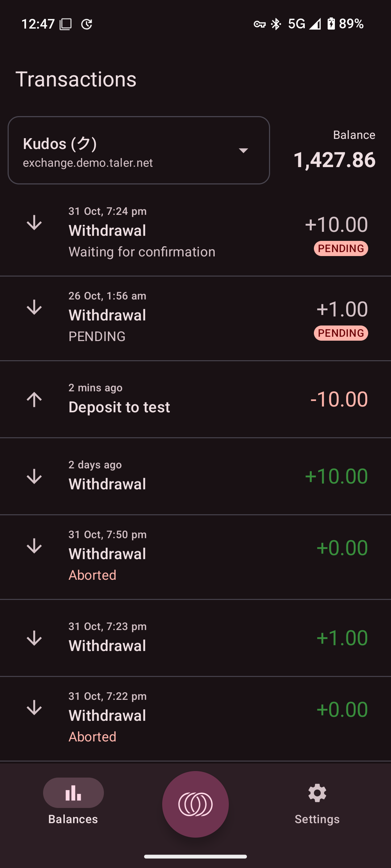Select the Balances bar chart icon
This screenshot has height=868, width=391.
(73, 793)
